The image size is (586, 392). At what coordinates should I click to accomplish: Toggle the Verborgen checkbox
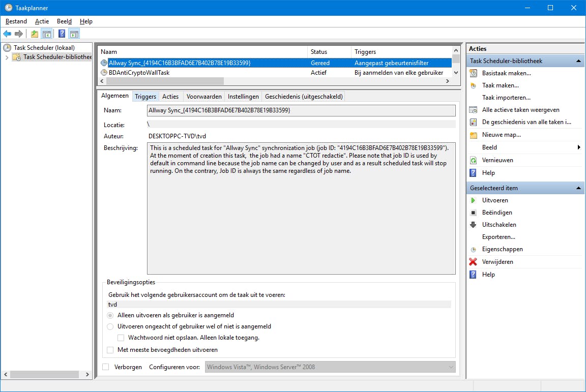(x=106, y=367)
